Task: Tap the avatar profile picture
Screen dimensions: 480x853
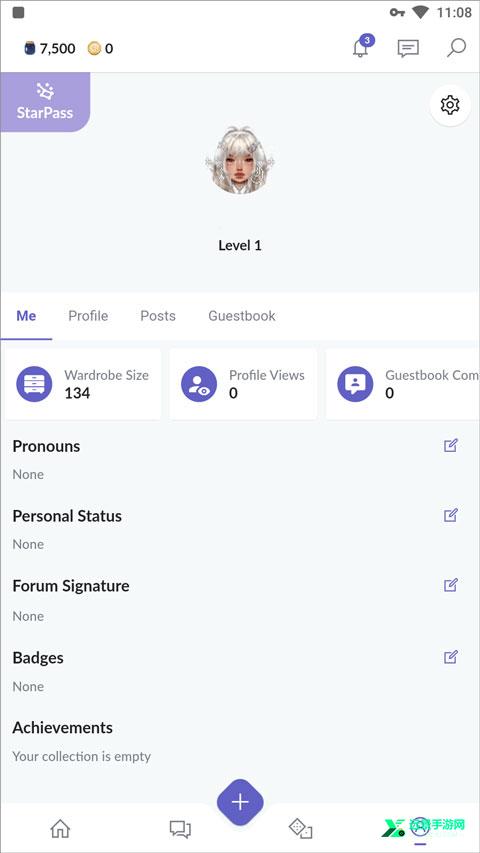Action: pos(240,160)
